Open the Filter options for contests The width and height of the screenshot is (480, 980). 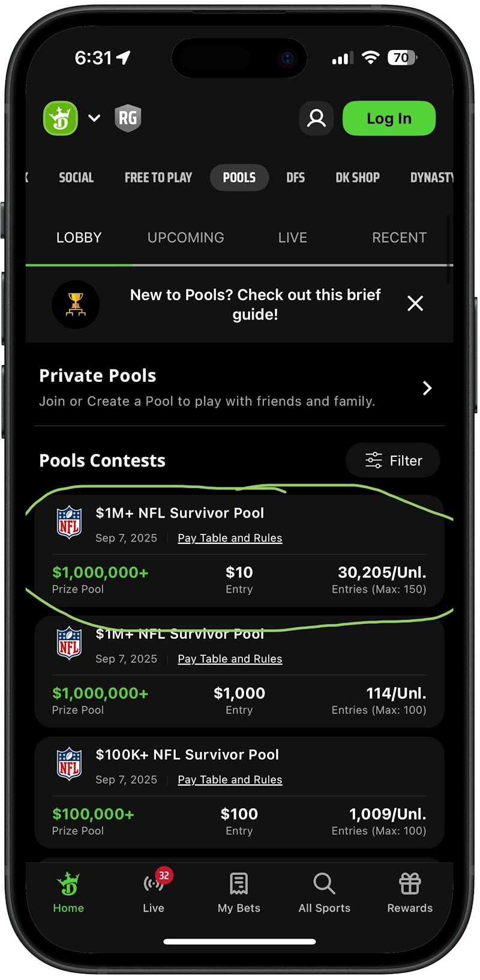pos(393,461)
